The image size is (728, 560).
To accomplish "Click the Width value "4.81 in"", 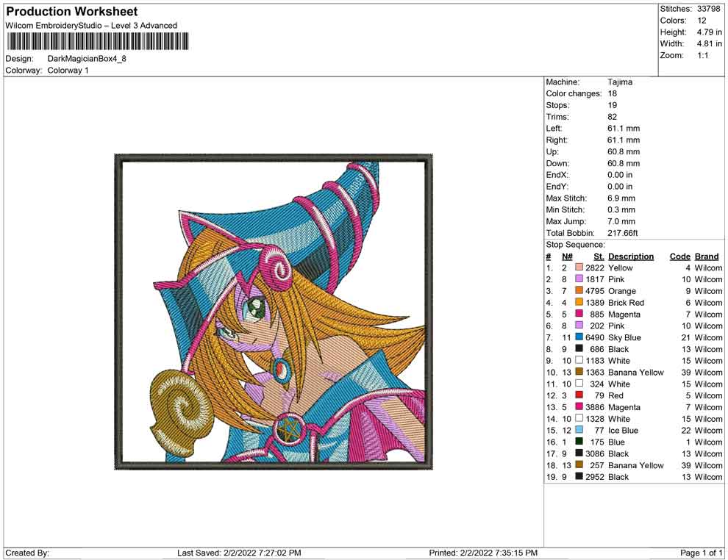I will pyautogui.click(x=710, y=43).
